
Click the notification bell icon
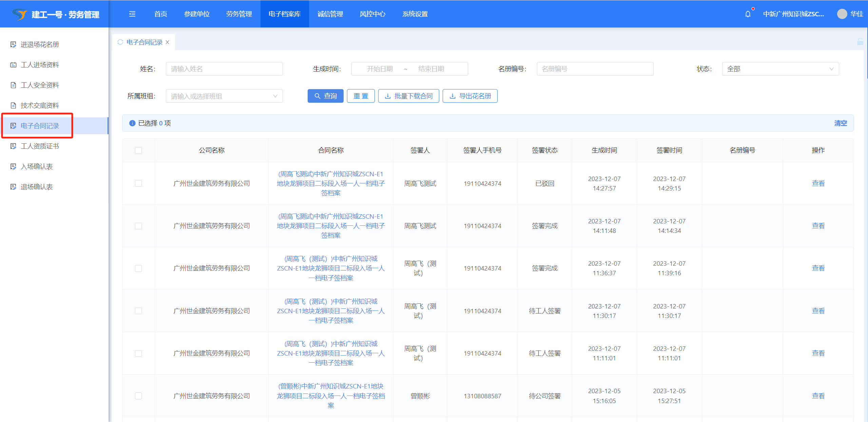(748, 14)
